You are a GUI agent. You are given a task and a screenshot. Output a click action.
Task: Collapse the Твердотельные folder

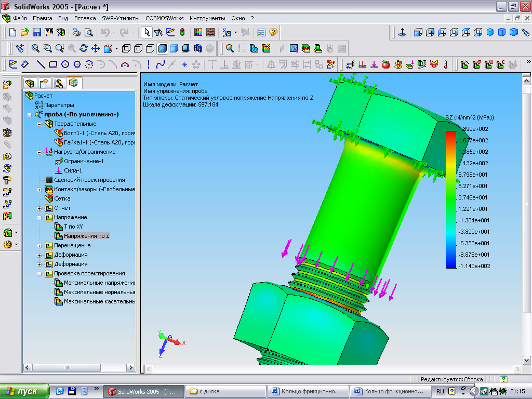(x=39, y=124)
